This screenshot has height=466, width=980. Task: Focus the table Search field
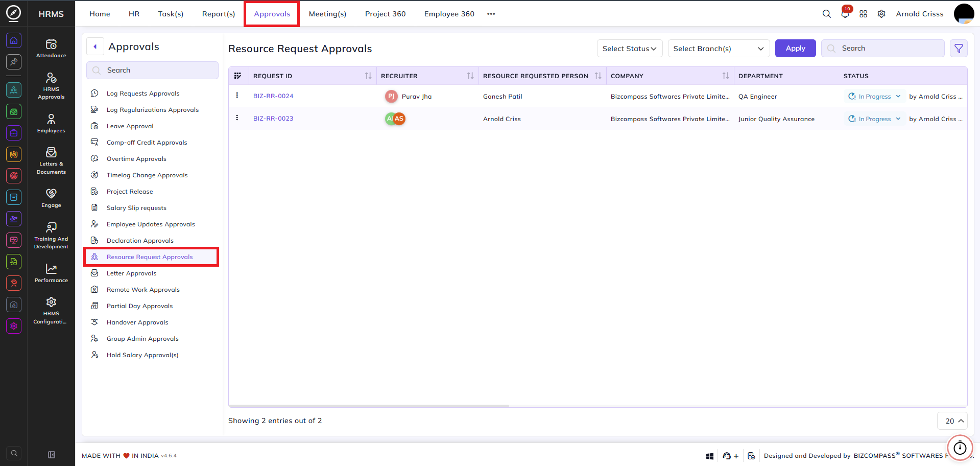882,49
